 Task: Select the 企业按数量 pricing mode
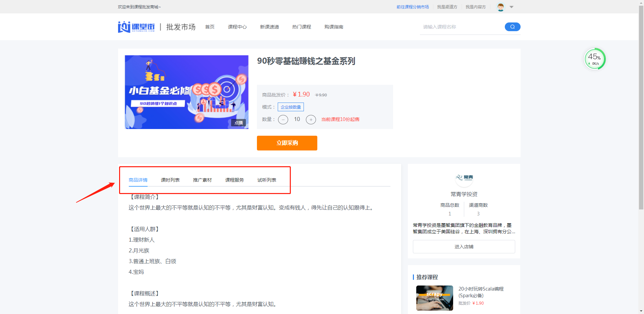[x=290, y=107]
